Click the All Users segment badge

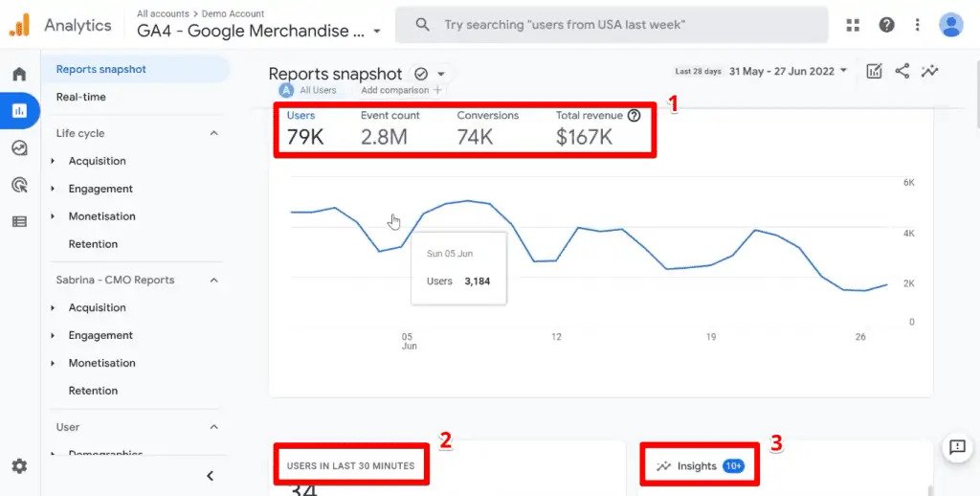click(x=308, y=90)
